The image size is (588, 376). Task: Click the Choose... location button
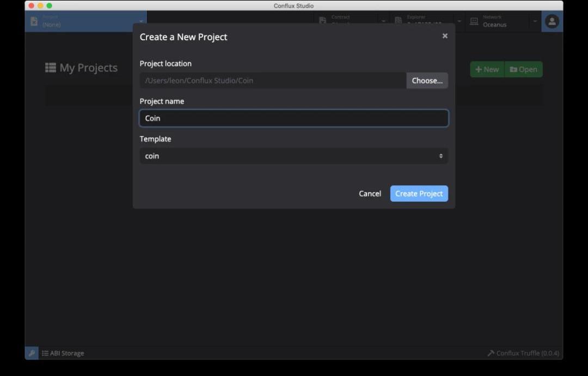pyautogui.click(x=427, y=81)
